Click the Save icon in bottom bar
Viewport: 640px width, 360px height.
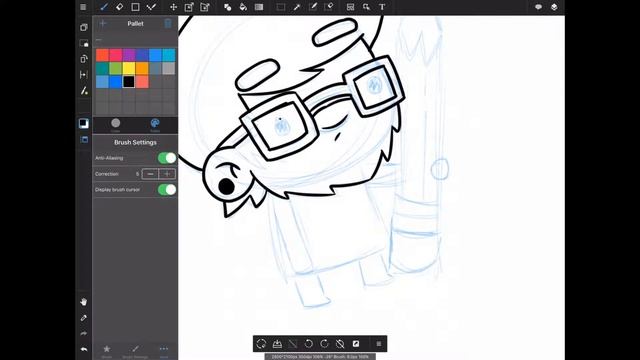[x=277, y=344]
